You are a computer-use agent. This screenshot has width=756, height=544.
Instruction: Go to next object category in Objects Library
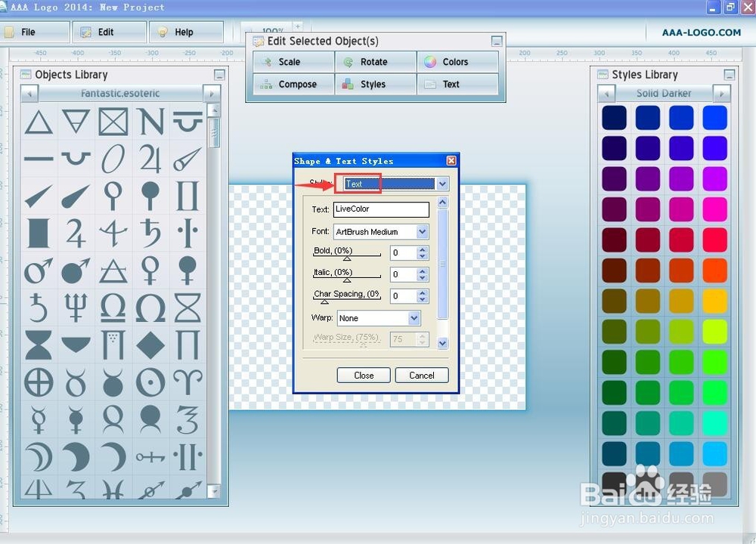[x=212, y=94]
